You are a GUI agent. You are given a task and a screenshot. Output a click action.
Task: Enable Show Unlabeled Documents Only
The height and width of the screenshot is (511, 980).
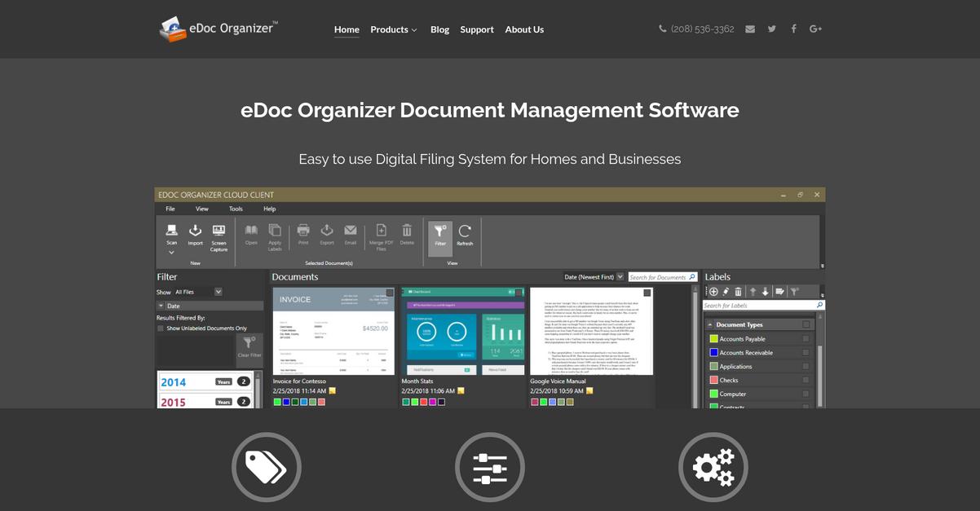[161, 327]
